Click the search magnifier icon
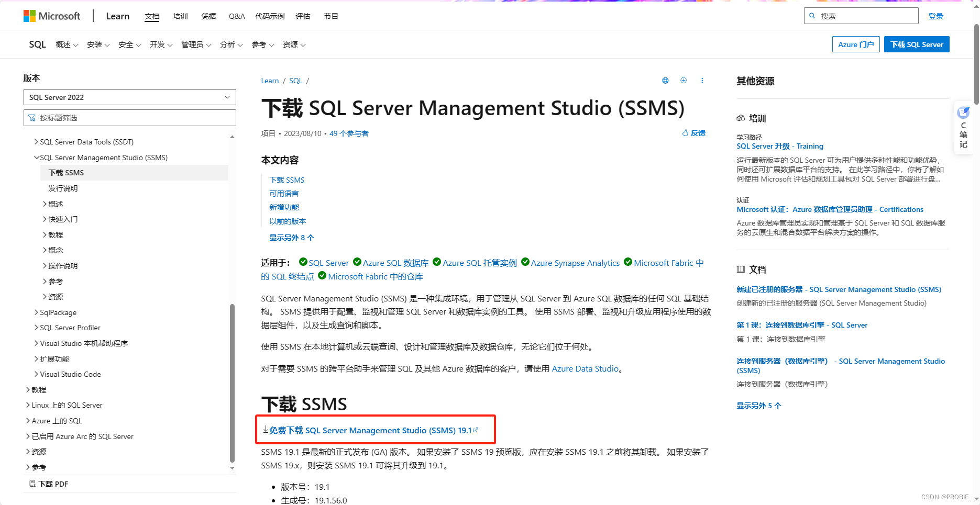The height and width of the screenshot is (505, 980). click(x=812, y=16)
